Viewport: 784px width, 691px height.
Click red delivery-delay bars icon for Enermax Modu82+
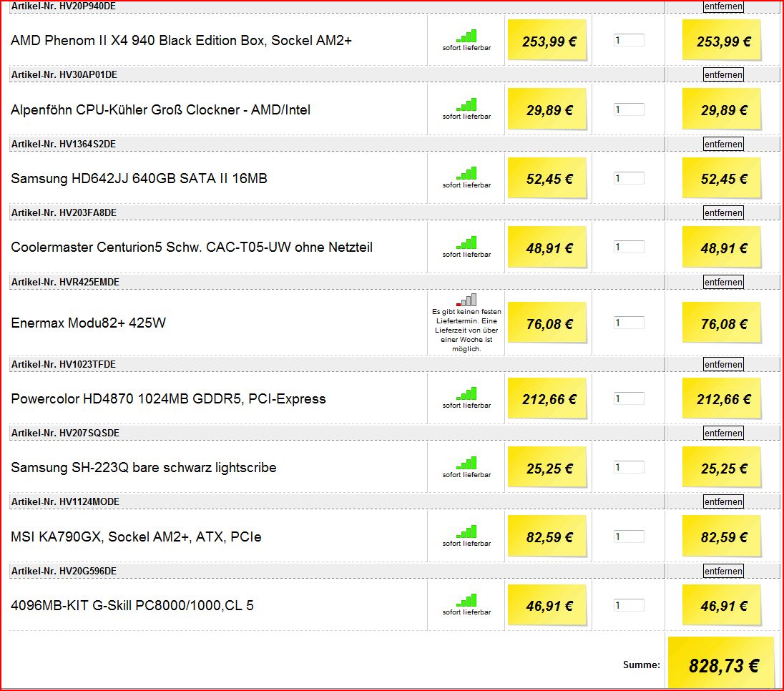point(466,300)
